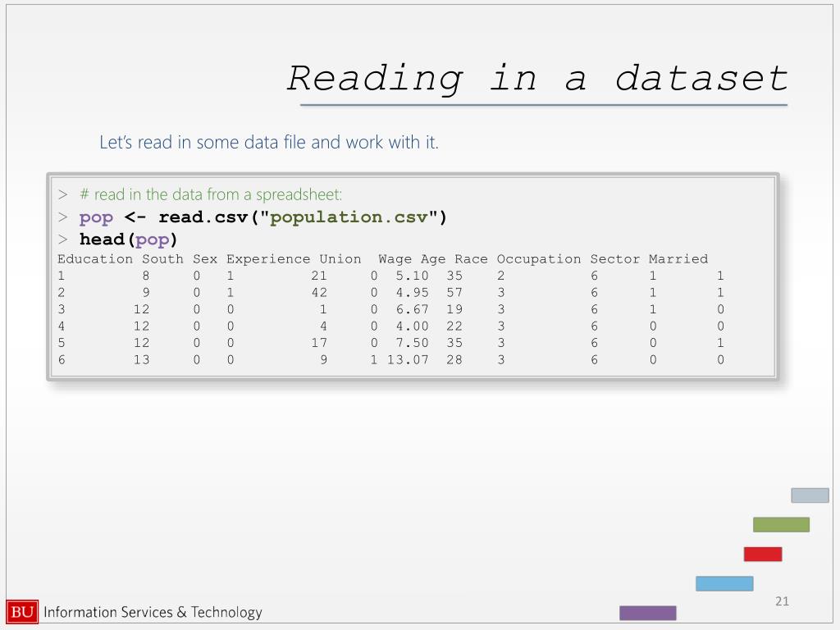Click the "population.csv" filename string

tap(349, 217)
